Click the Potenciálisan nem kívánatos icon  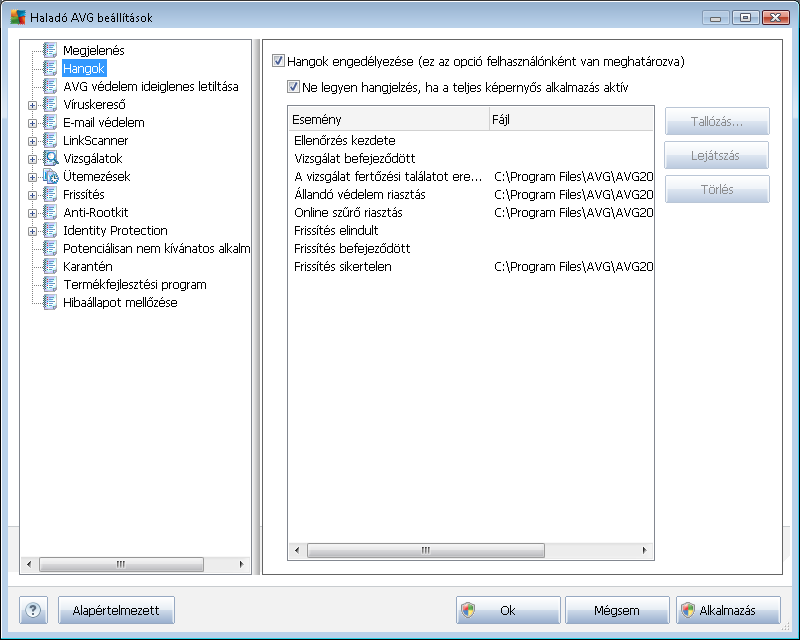click(50, 249)
